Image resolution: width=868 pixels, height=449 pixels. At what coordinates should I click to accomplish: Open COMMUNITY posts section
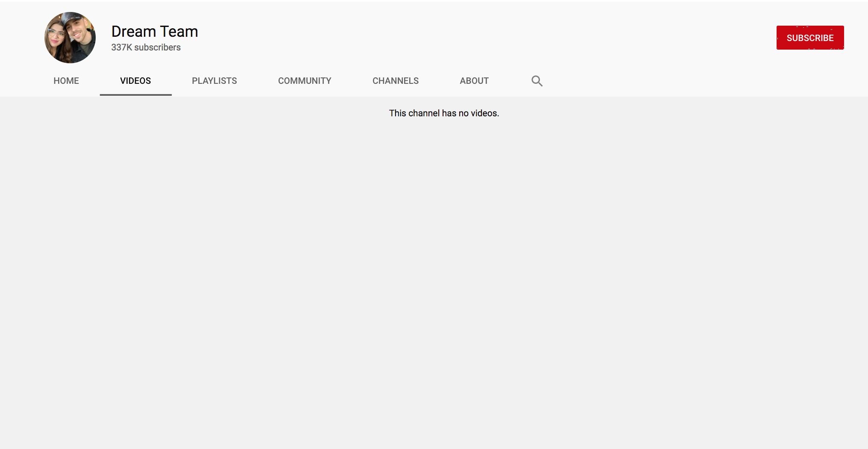(x=305, y=81)
